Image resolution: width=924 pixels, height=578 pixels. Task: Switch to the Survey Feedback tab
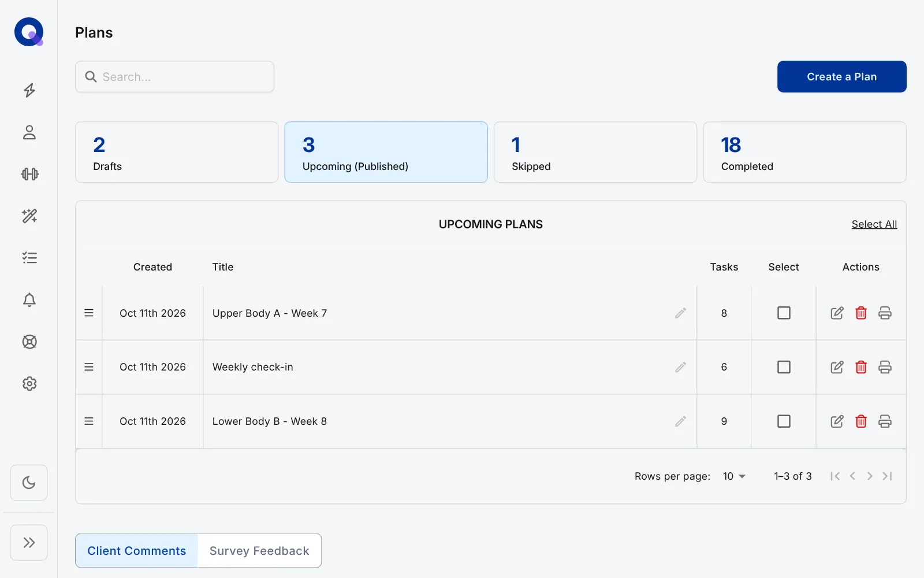[259, 551]
